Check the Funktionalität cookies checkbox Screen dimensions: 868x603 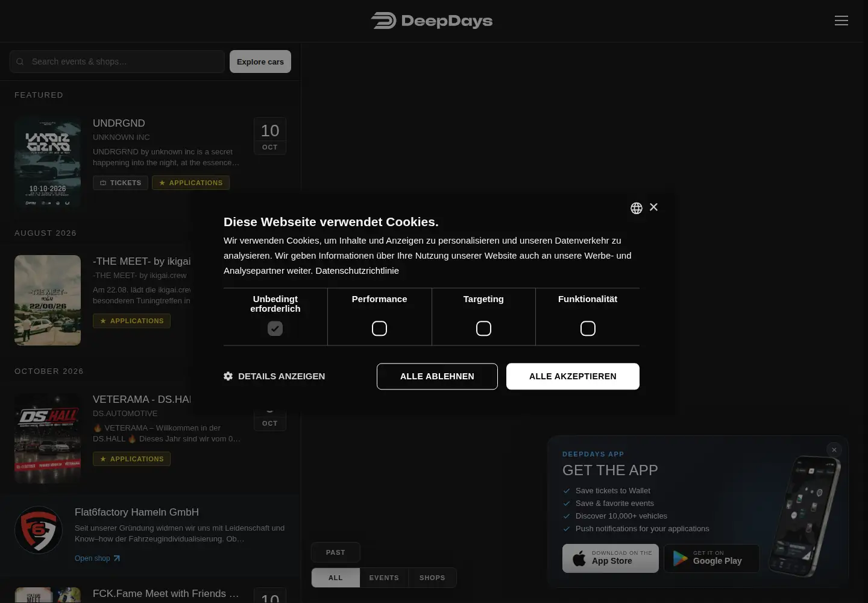coord(588,329)
